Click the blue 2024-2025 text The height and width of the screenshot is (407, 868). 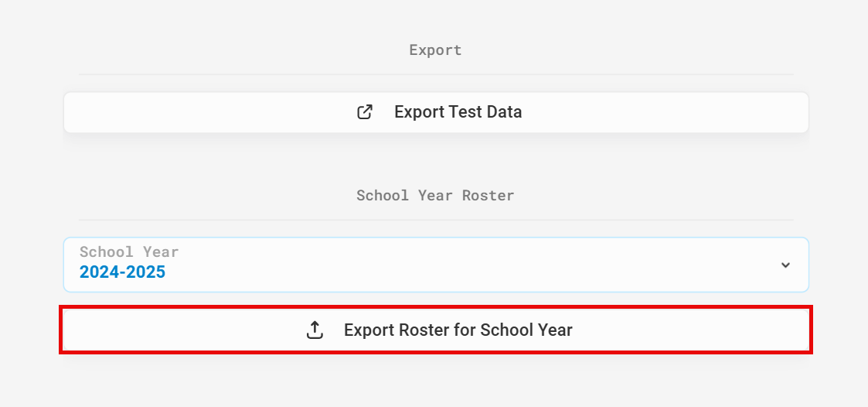pyautogui.click(x=122, y=272)
